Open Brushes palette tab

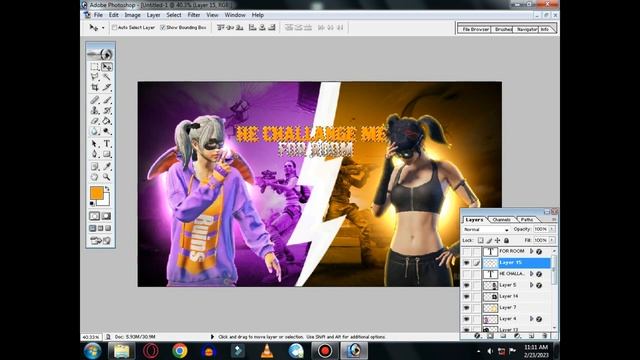503,29
